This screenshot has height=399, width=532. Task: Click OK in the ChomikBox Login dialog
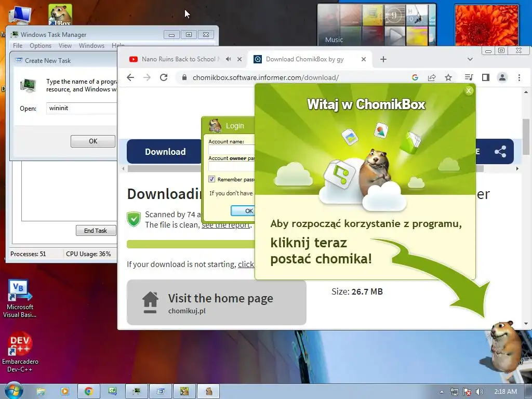(243, 211)
